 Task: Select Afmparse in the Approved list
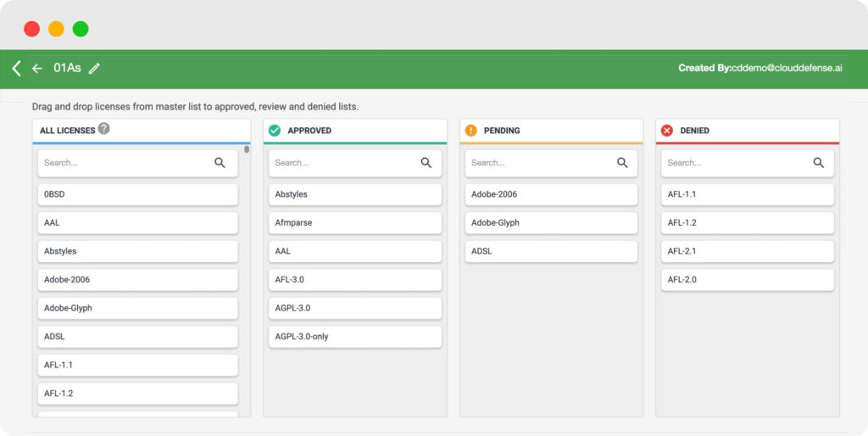tap(354, 223)
